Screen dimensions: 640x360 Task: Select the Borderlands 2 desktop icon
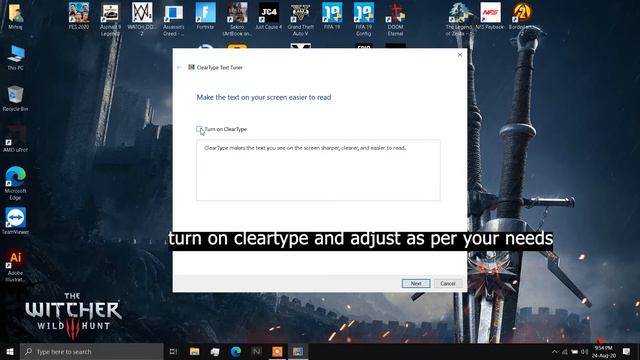(522, 16)
